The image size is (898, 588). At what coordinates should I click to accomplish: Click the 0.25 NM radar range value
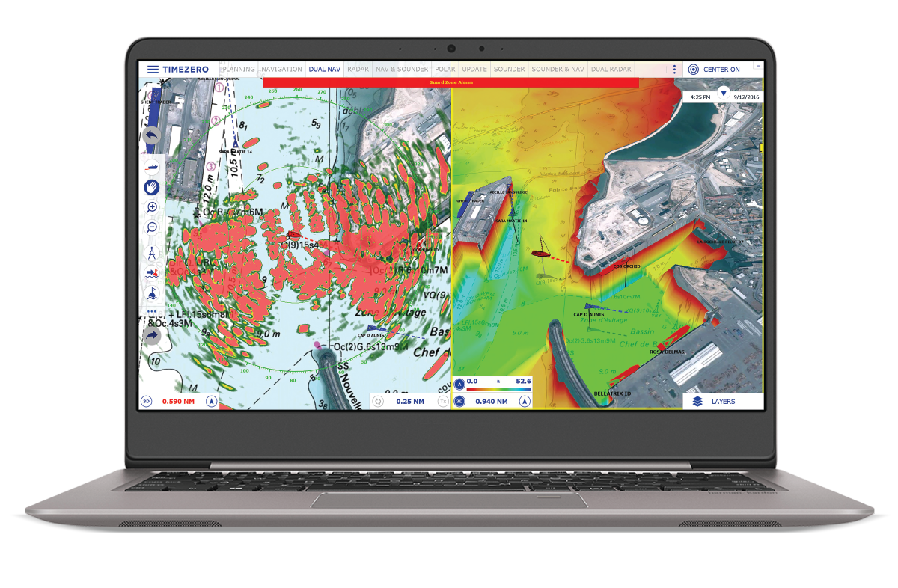(409, 401)
